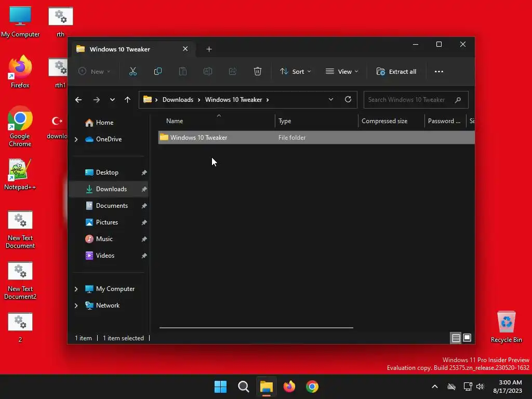
Task: Click the horizontal scrollbar in file list
Action: click(256, 328)
